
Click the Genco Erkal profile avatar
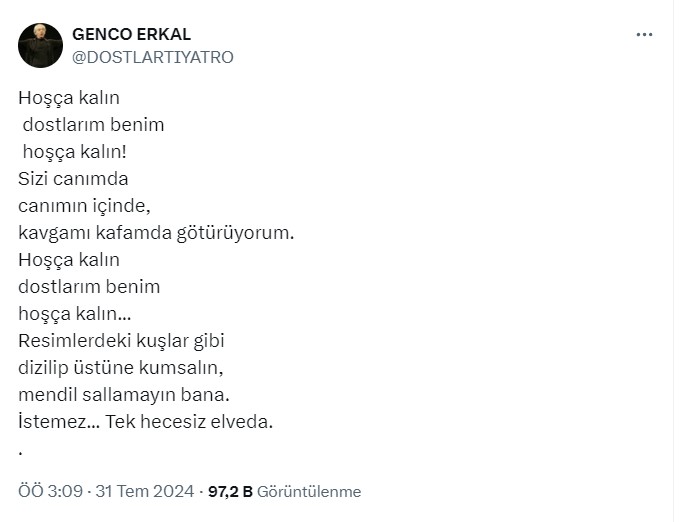point(40,45)
